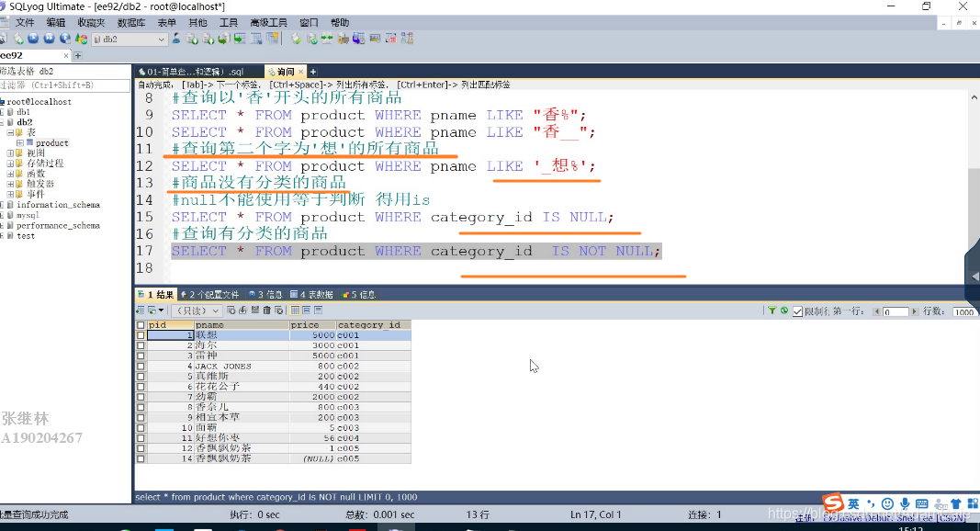
Task: Check the row checkbox for 好想你枣
Action: click(141, 438)
